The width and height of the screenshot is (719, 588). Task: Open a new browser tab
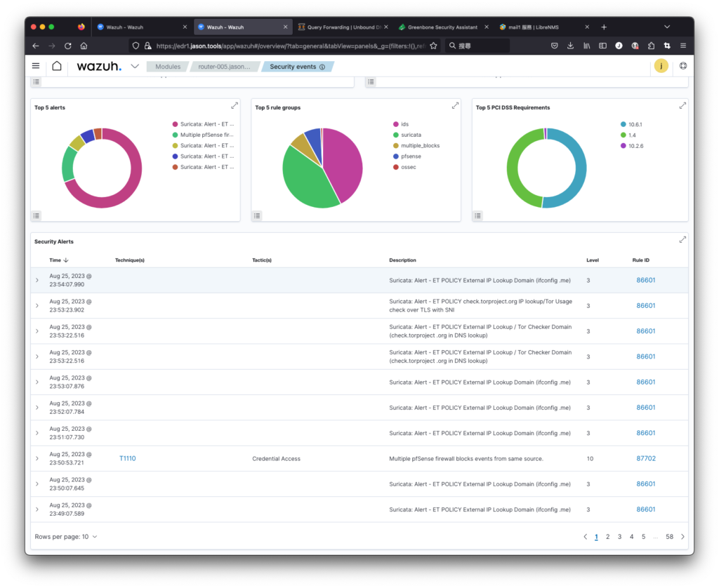pyautogui.click(x=604, y=27)
